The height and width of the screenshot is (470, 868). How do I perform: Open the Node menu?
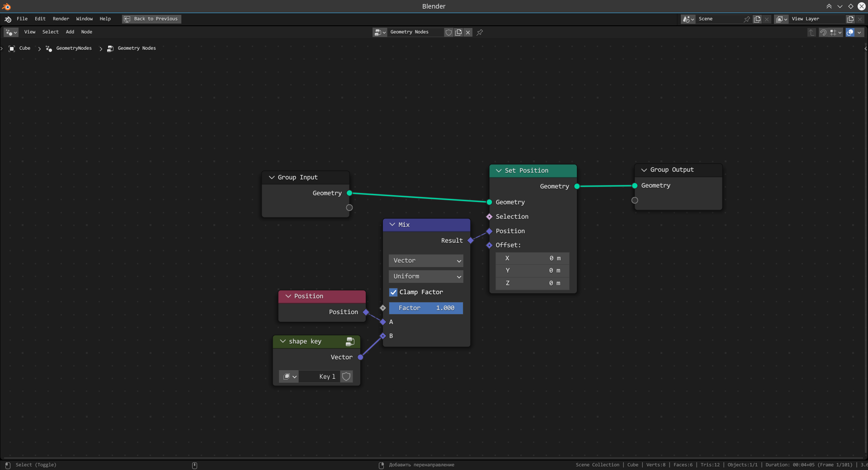87,32
